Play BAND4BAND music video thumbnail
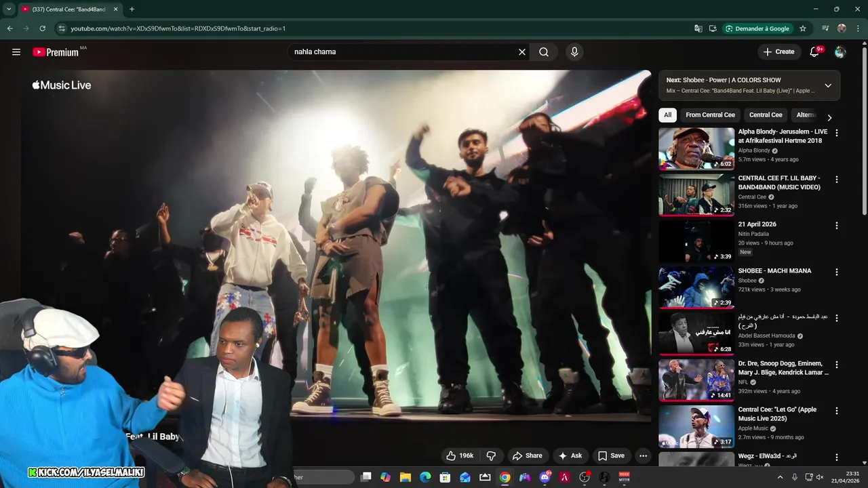Viewport: 868px width, 488px height. (x=696, y=195)
